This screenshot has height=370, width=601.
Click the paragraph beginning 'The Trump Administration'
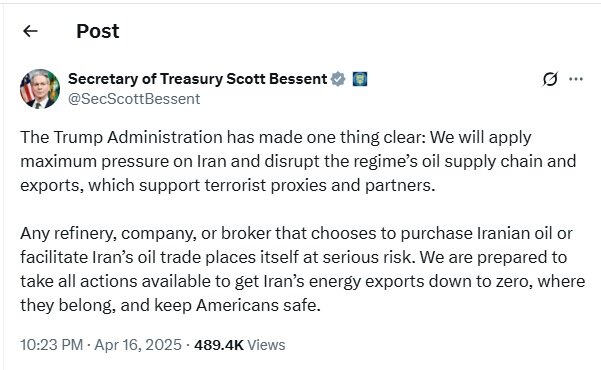point(298,161)
